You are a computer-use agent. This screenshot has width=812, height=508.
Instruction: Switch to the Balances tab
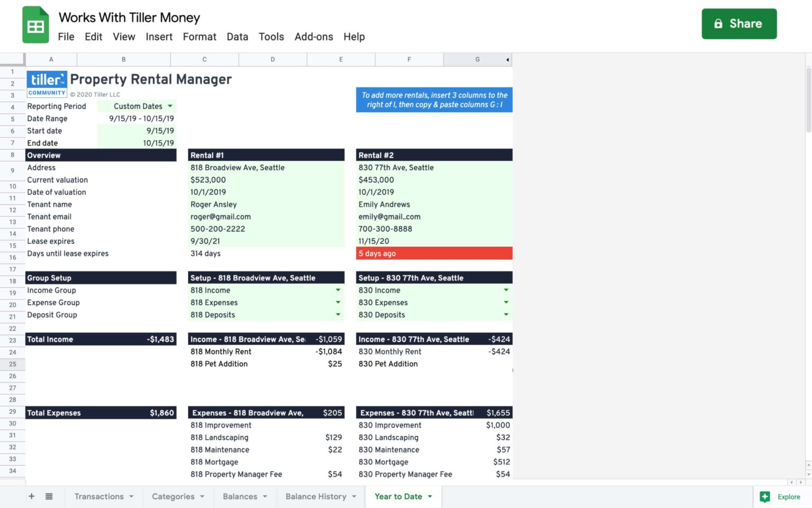pyautogui.click(x=241, y=496)
